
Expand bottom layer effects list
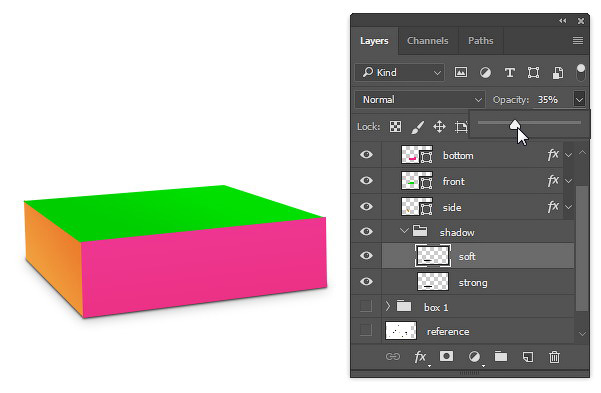tap(569, 155)
